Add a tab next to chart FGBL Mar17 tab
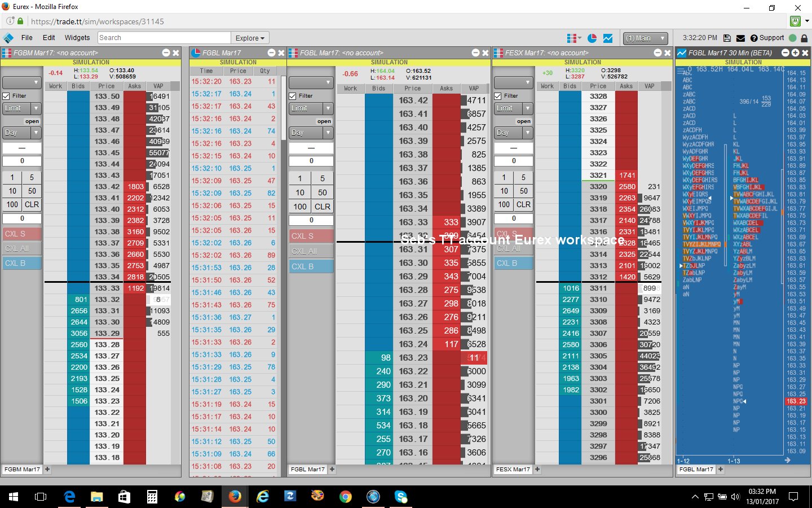This screenshot has height=508, width=812. [721, 469]
